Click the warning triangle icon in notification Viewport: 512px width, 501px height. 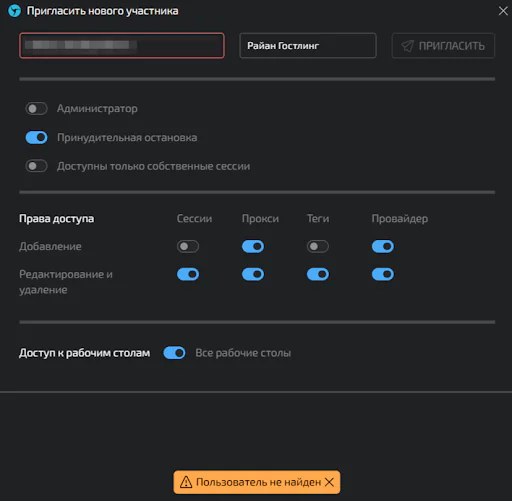click(x=186, y=482)
